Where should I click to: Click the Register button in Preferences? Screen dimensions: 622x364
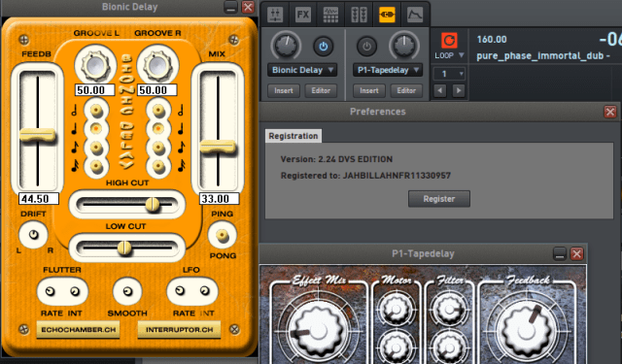[x=439, y=199]
